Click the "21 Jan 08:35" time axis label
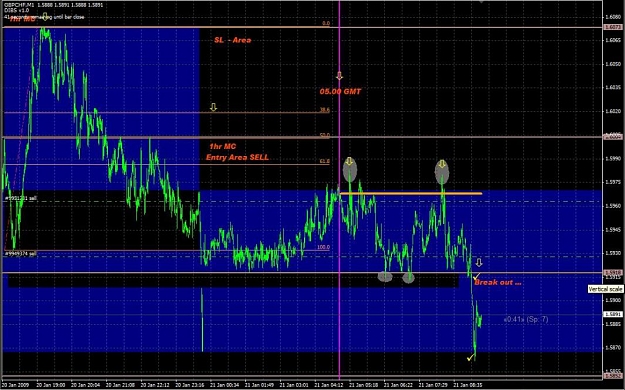Image resolution: width=625 pixels, height=390 pixels. (468, 385)
